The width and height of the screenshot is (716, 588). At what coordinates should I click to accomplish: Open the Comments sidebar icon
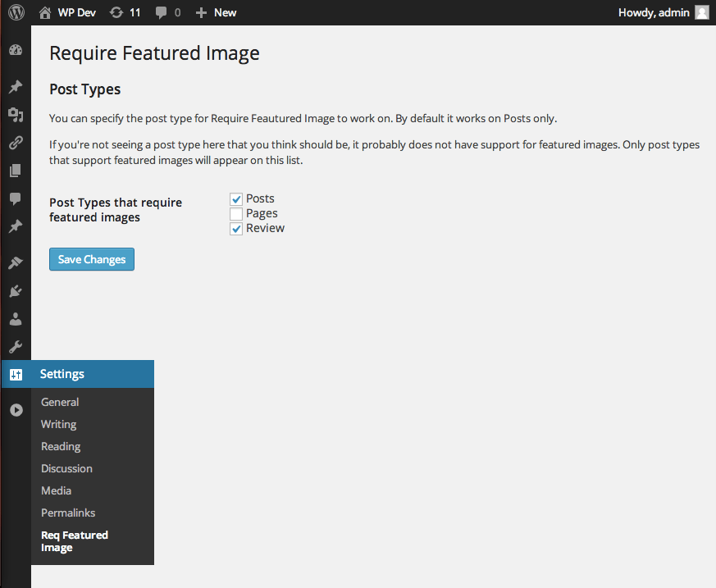point(16,198)
